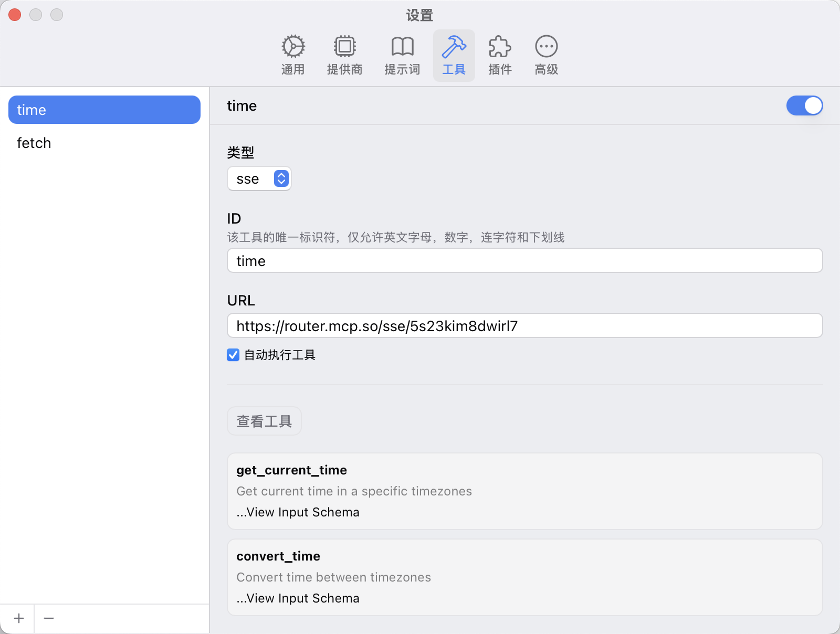The height and width of the screenshot is (634, 840).
Task: Open the 提供商 provider chip icon
Action: tap(344, 47)
